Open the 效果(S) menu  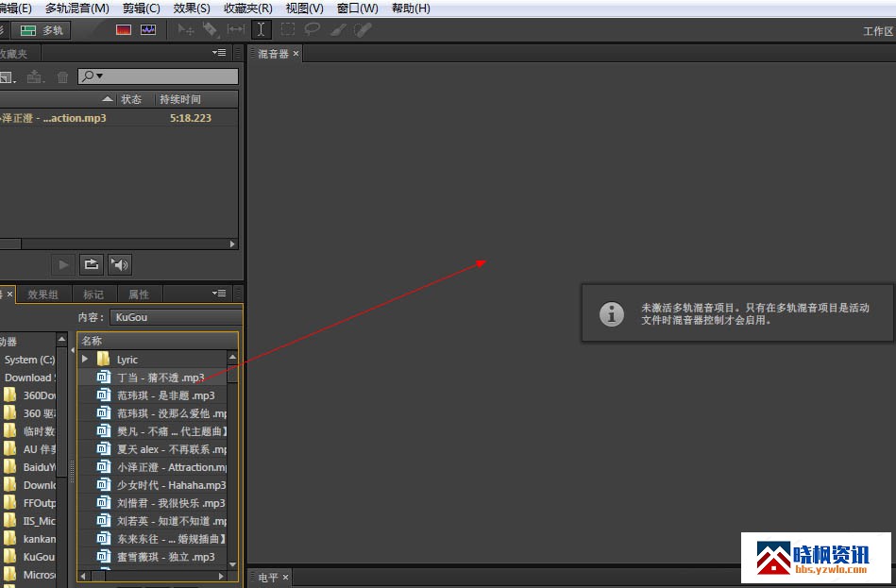(x=192, y=8)
